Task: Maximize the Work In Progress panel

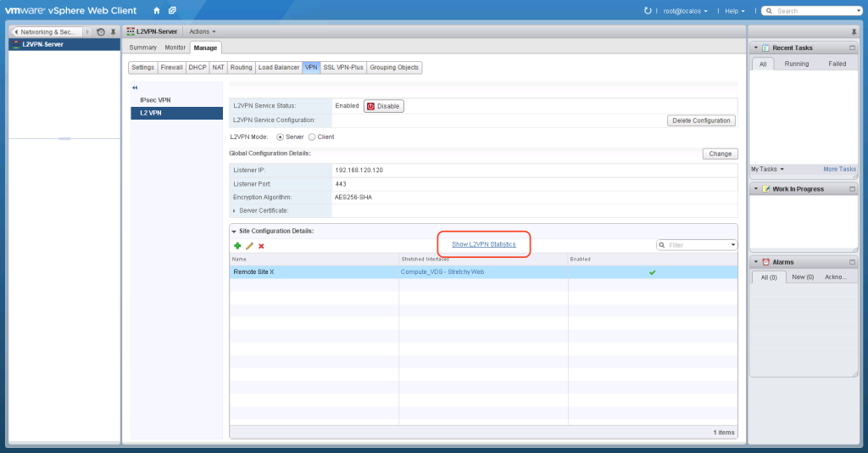Action: pyautogui.click(x=852, y=189)
